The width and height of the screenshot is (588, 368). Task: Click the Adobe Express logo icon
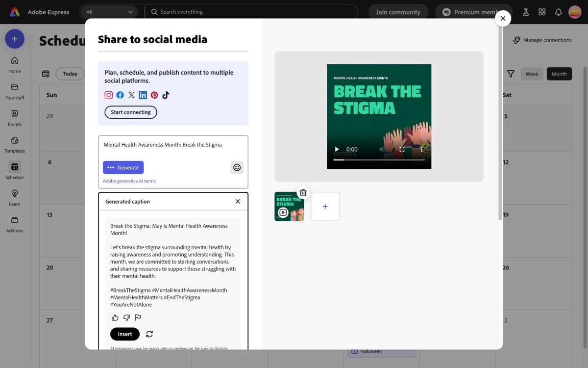[15, 12]
